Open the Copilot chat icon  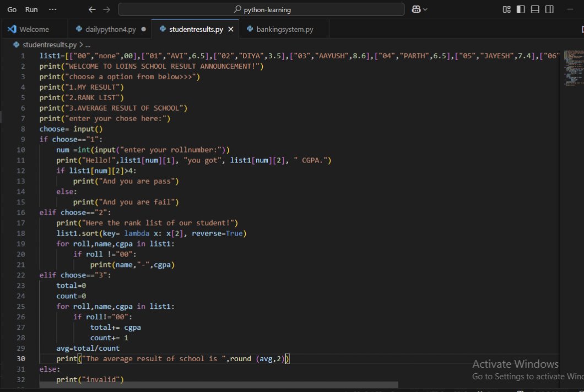416,10
